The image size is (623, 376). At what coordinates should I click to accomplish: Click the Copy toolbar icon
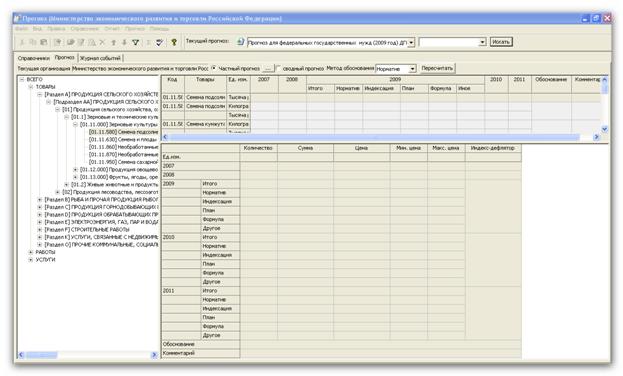(x=33, y=42)
